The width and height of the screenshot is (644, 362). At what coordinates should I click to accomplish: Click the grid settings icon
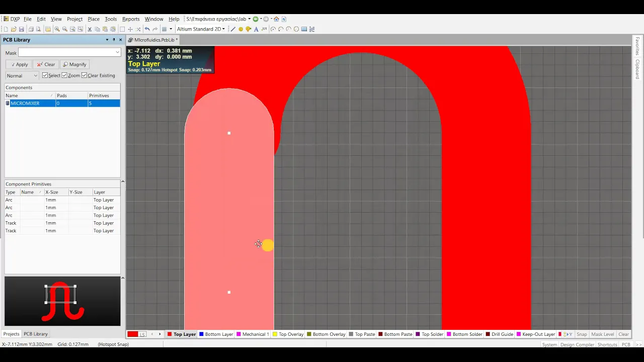[x=164, y=29]
